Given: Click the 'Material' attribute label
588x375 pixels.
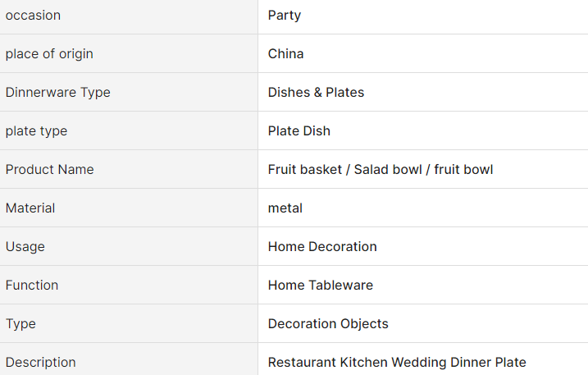Looking at the screenshot, I should pyautogui.click(x=30, y=208).
